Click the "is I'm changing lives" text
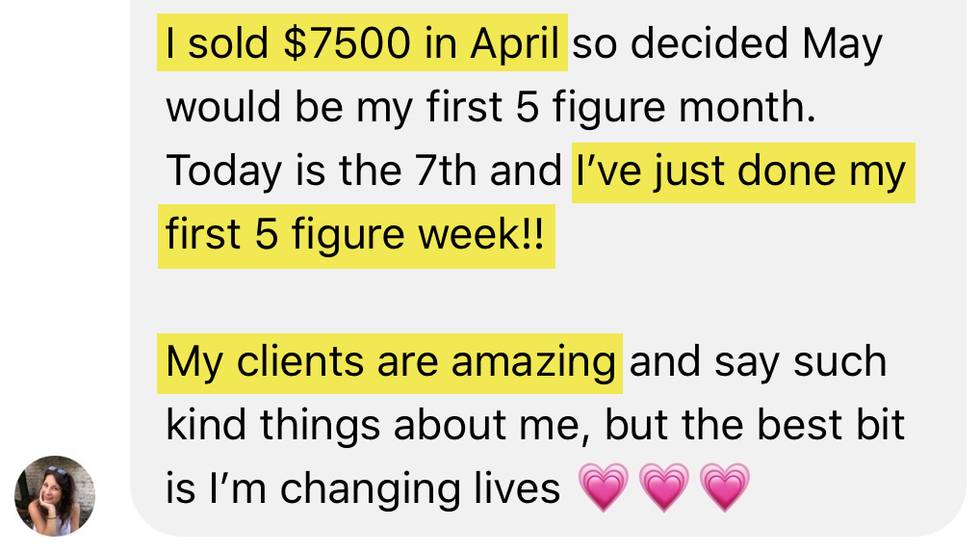This screenshot has width=980, height=553. point(363,488)
